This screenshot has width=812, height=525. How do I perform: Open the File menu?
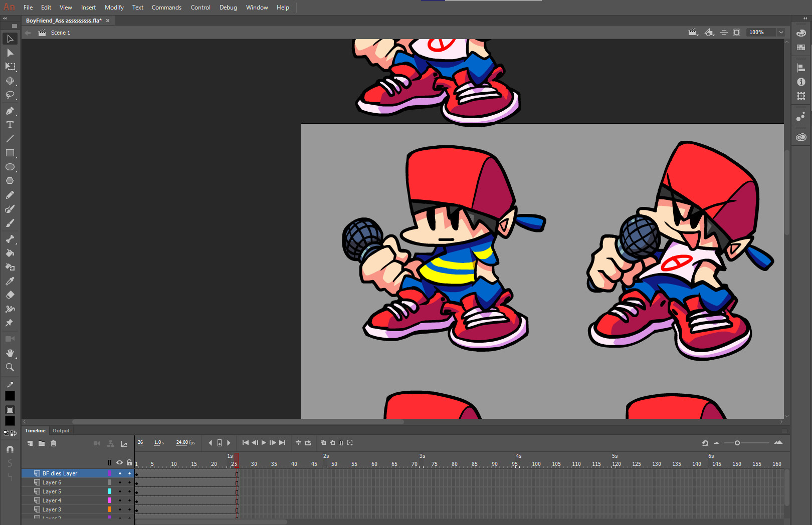28,8
